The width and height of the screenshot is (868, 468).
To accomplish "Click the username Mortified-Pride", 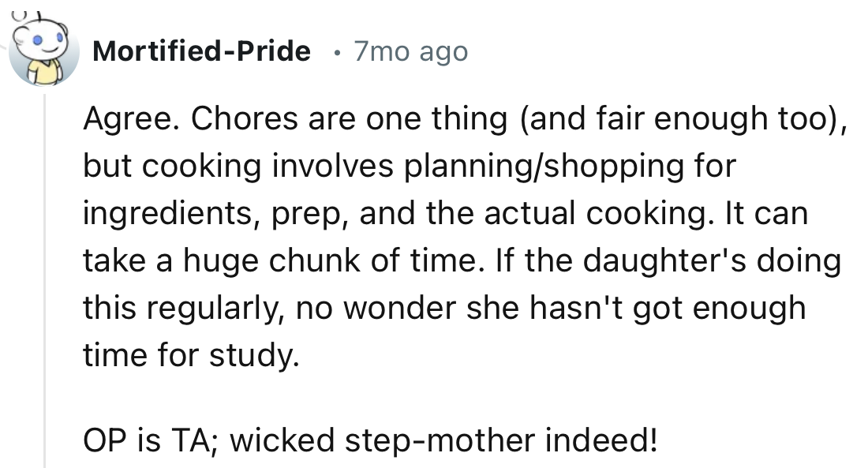I will tap(201, 51).
